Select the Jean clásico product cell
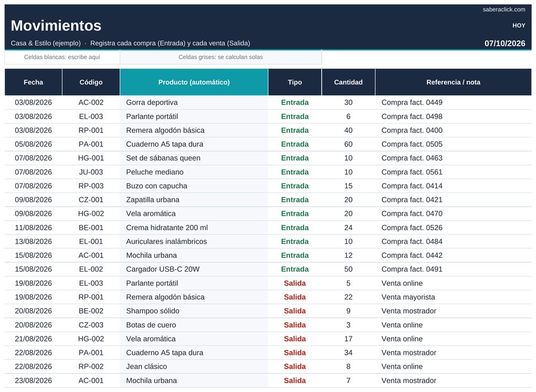This screenshot has height=392, width=536. click(x=194, y=367)
